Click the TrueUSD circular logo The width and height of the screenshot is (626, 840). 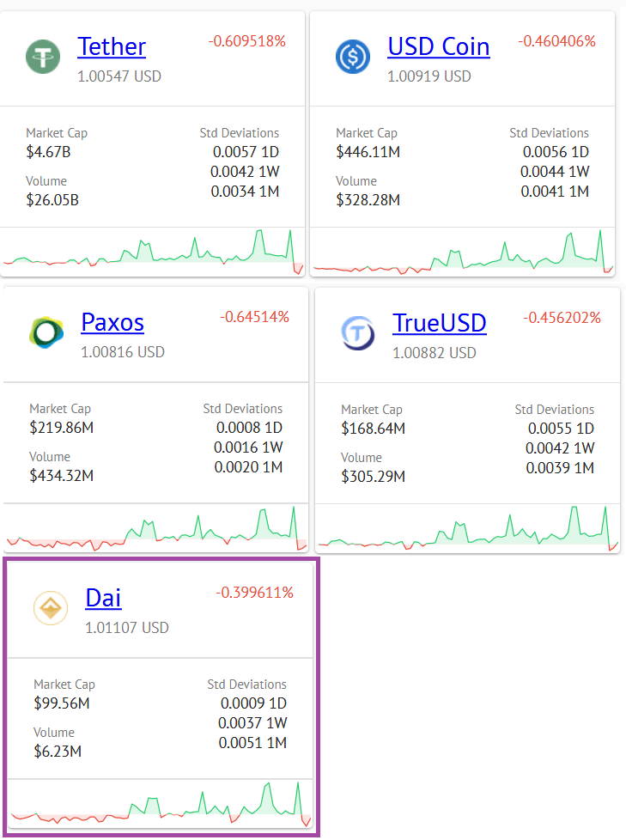click(x=358, y=333)
